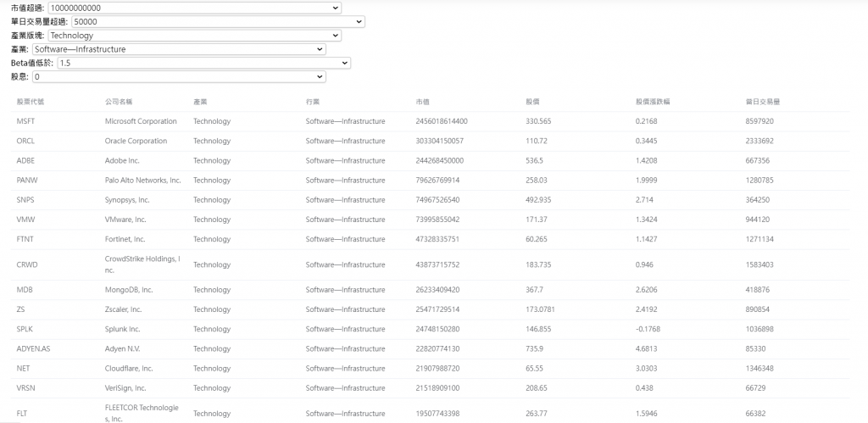Click daily volume 8597920
Screen dimensions: 868x423
(x=759, y=121)
